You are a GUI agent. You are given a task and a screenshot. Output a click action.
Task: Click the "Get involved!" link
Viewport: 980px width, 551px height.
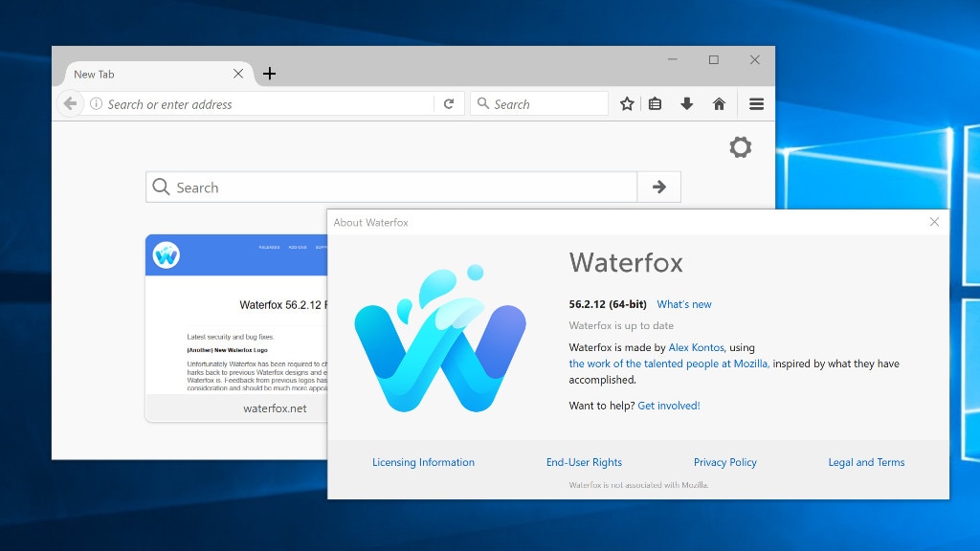pos(668,405)
